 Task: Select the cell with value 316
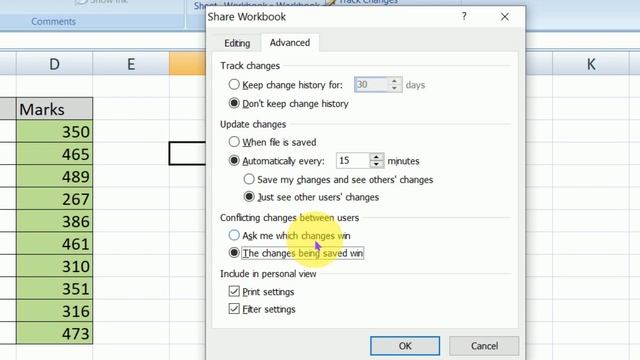click(x=54, y=311)
